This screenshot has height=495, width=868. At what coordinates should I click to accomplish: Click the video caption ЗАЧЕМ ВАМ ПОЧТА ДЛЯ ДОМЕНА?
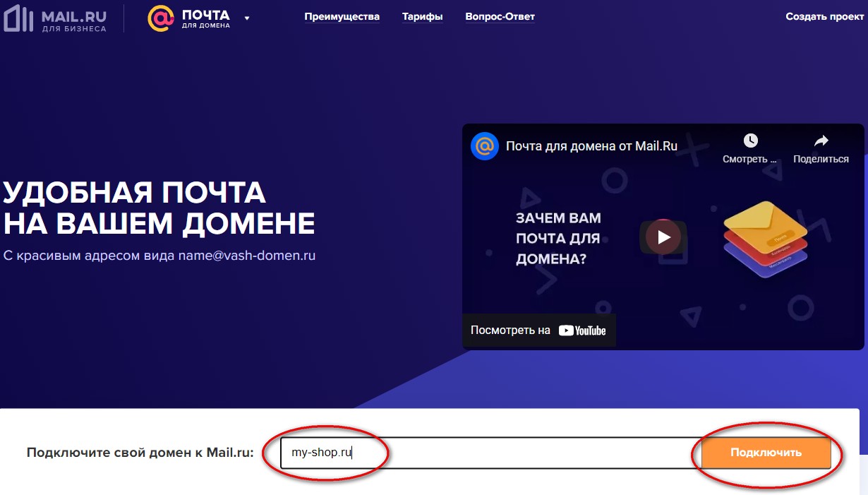pos(559,239)
